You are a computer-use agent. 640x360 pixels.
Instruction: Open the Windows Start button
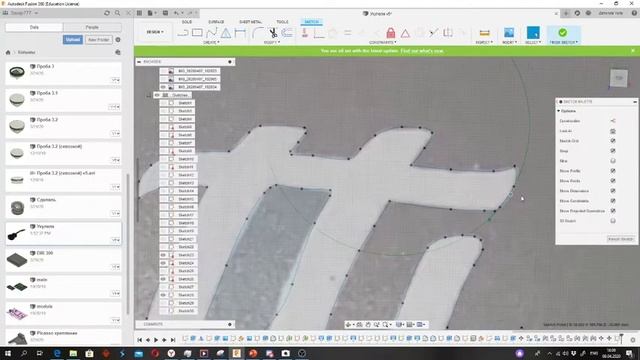[8, 353]
